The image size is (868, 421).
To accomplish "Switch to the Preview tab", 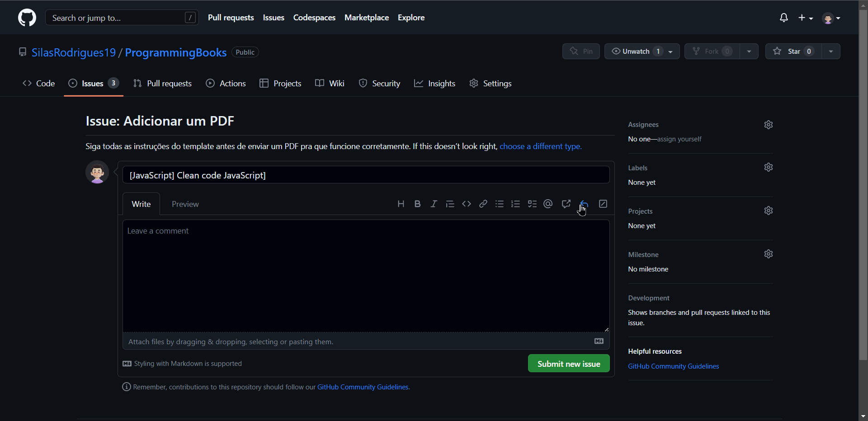I will pos(185,204).
